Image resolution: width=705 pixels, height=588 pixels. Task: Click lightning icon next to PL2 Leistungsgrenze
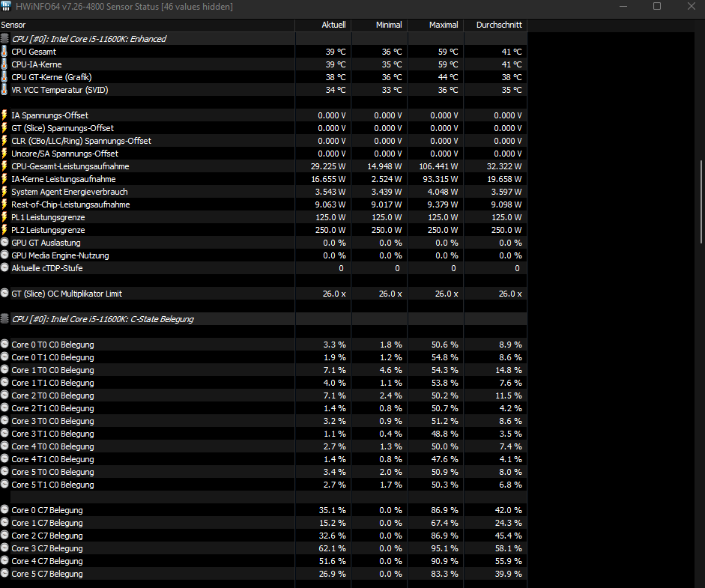(x=4, y=230)
